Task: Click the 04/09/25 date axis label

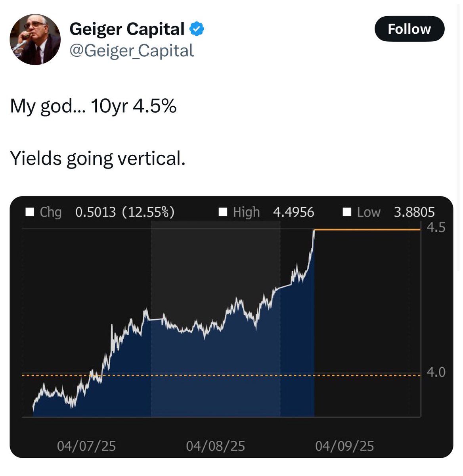Action: coord(344,446)
